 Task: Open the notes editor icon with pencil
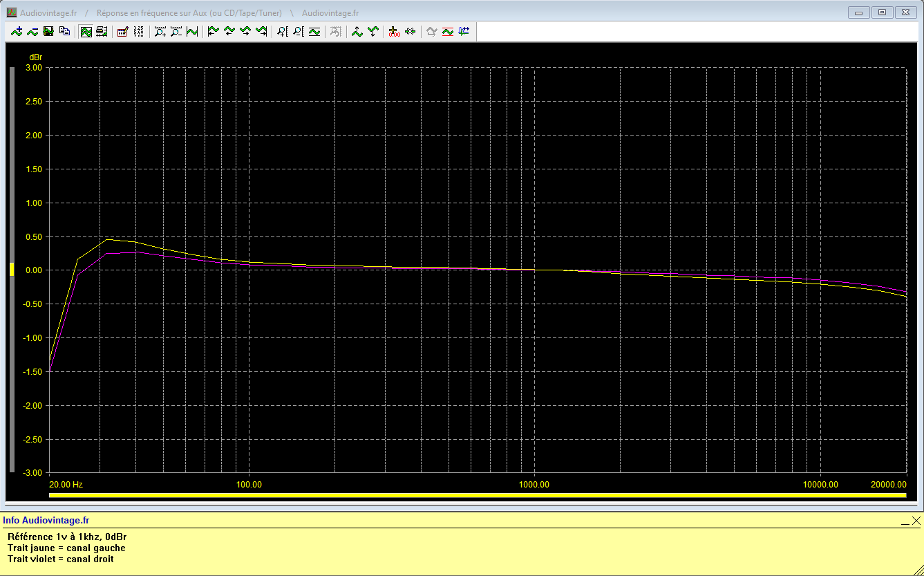[x=123, y=31]
